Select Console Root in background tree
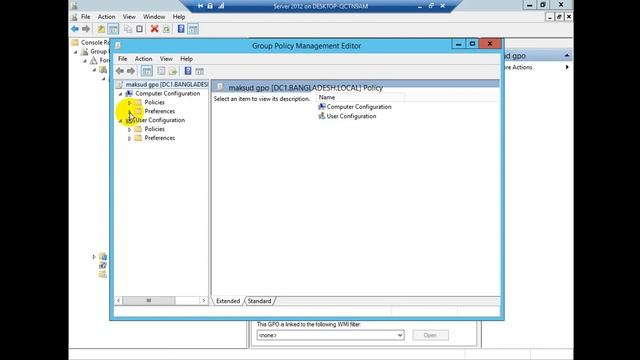The image size is (640, 360). (95, 42)
